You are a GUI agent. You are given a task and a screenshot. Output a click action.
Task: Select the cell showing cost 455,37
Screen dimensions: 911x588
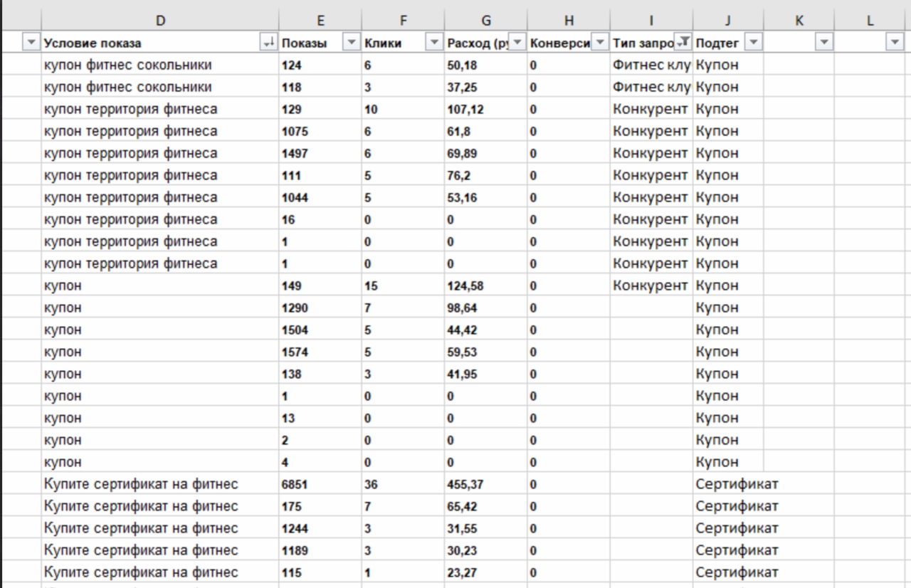point(486,484)
